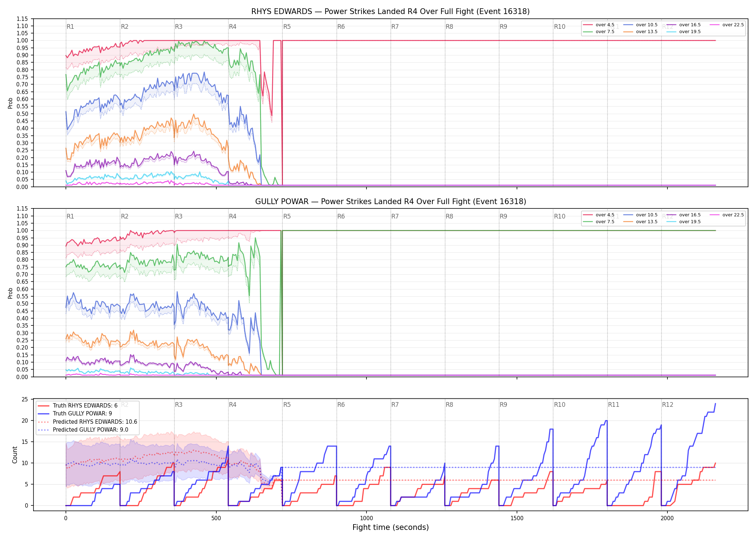756x540 pixels.
Task: Click the RHYS EDWARDS chart title
Action: click(x=391, y=12)
